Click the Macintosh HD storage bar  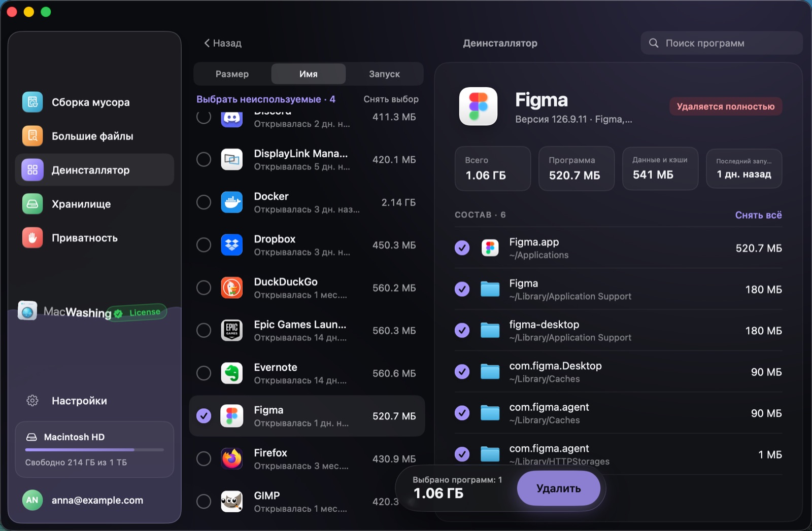coord(94,449)
